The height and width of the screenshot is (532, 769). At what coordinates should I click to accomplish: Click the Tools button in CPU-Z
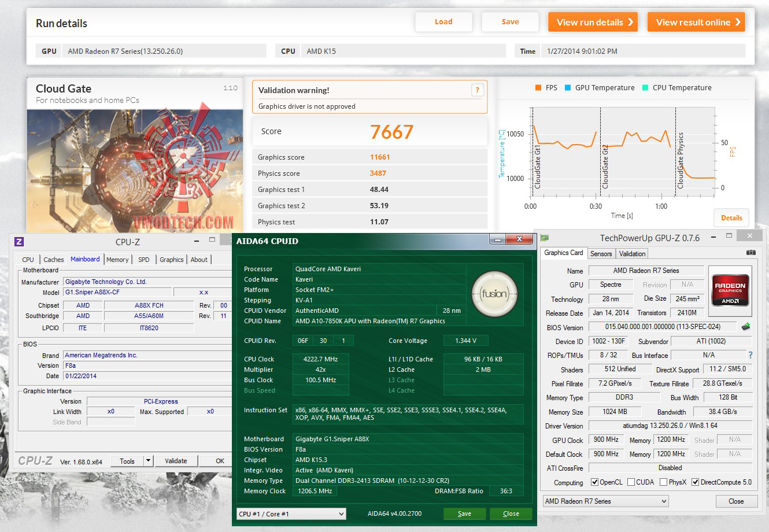coord(127,461)
